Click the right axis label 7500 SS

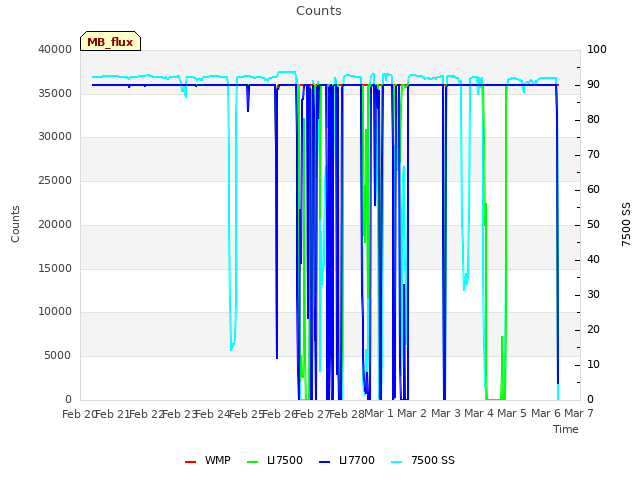626,224
